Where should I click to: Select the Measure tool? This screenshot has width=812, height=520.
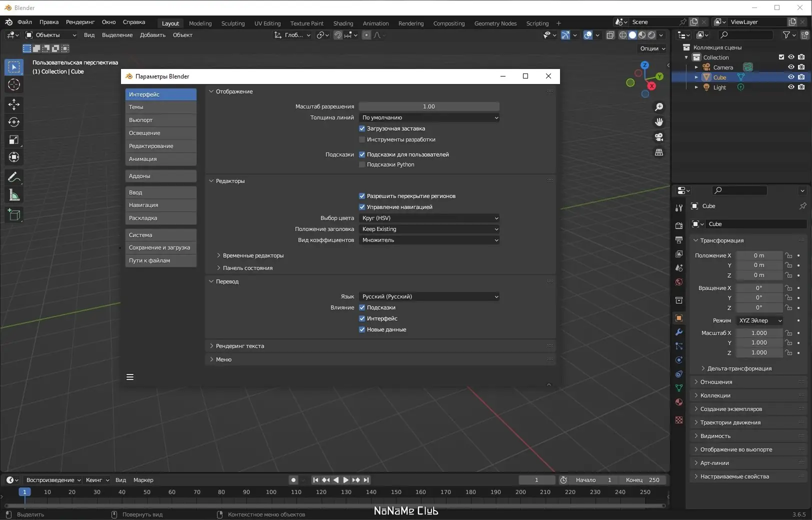[x=14, y=195]
